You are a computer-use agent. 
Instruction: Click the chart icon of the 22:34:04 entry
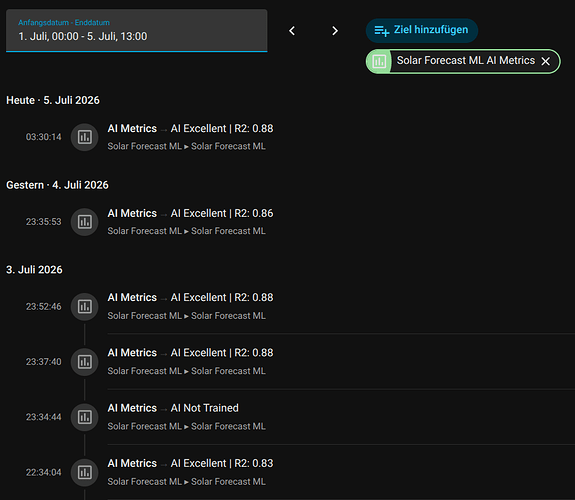click(x=84, y=472)
